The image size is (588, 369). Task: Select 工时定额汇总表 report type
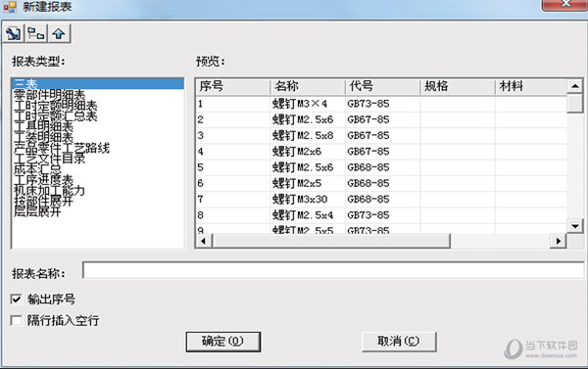click(x=56, y=115)
